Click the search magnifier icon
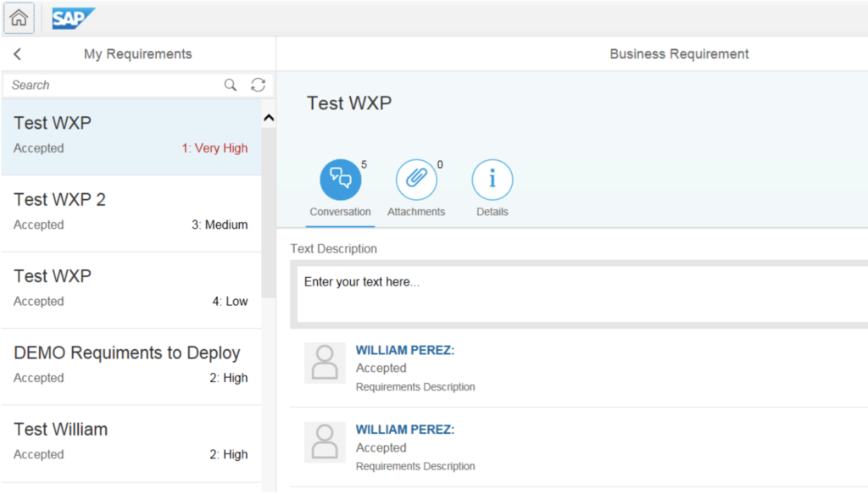 click(x=230, y=85)
